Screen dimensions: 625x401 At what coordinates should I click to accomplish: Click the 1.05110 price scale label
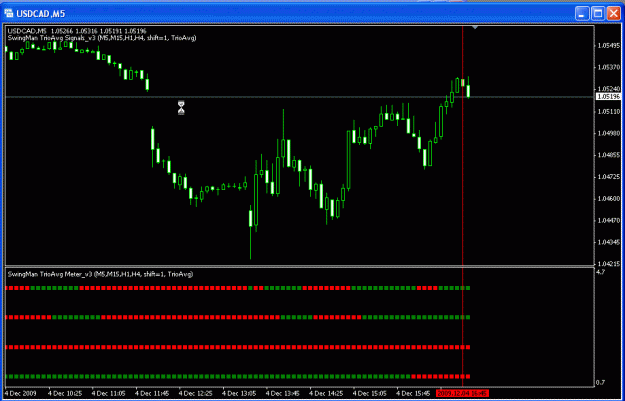tap(608, 111)
